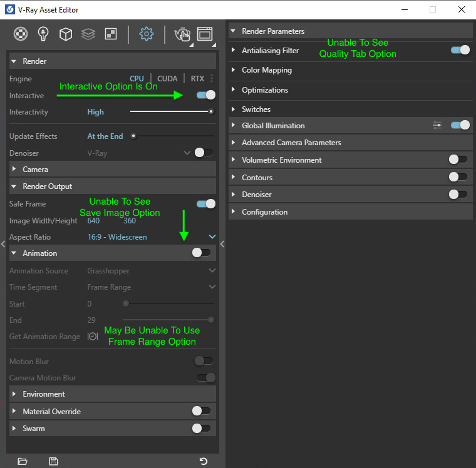
Task: Click the Update Effects slider handle
Action: (133, 136)
